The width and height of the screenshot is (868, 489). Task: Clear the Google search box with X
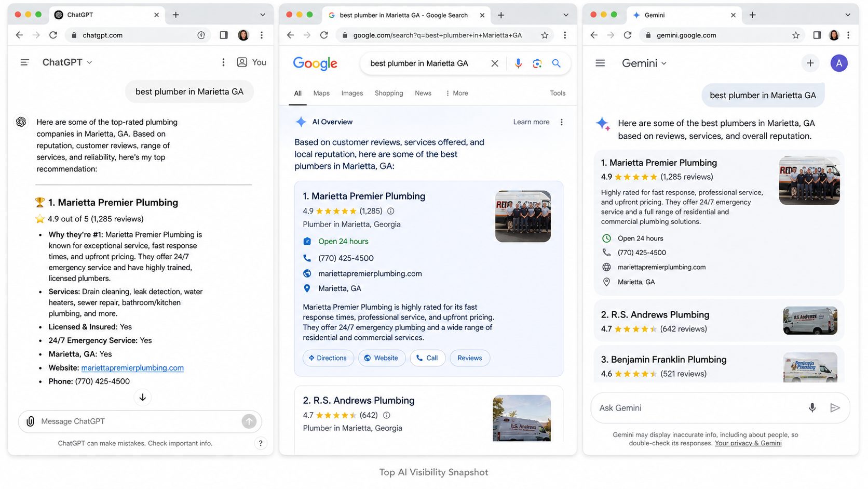(495, 63)
